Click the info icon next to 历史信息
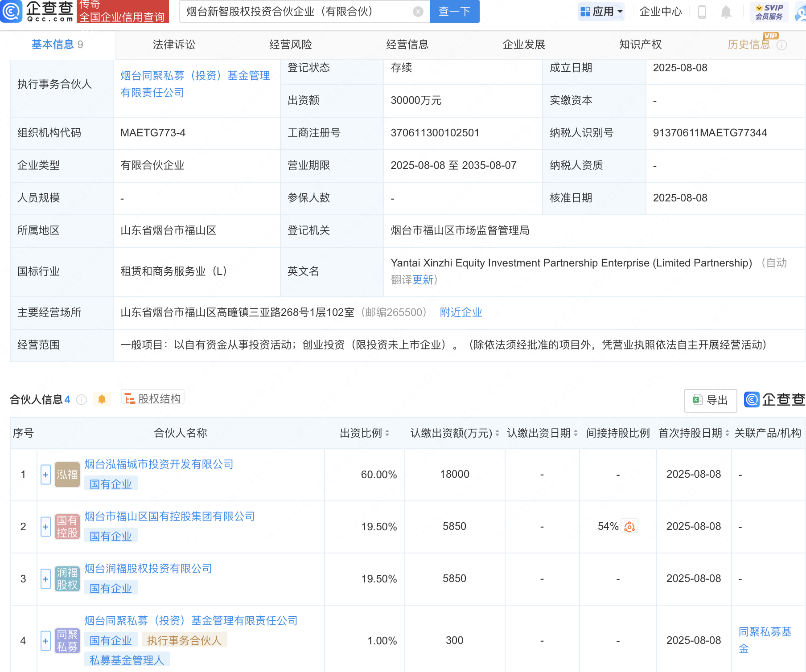806x672 pixels. 782,45
